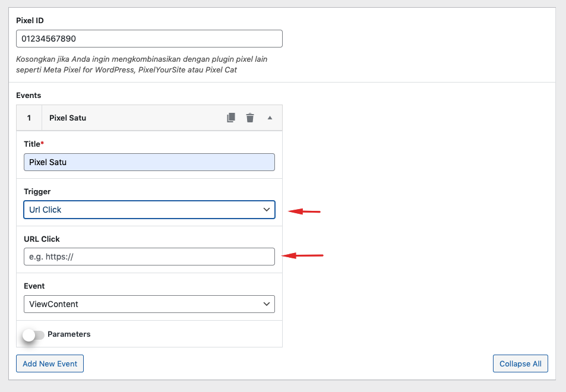This screenshot has width=566, height=392.
Task: Click the Trigger field label
Action: pyautogui.click(x=37, y=192)
